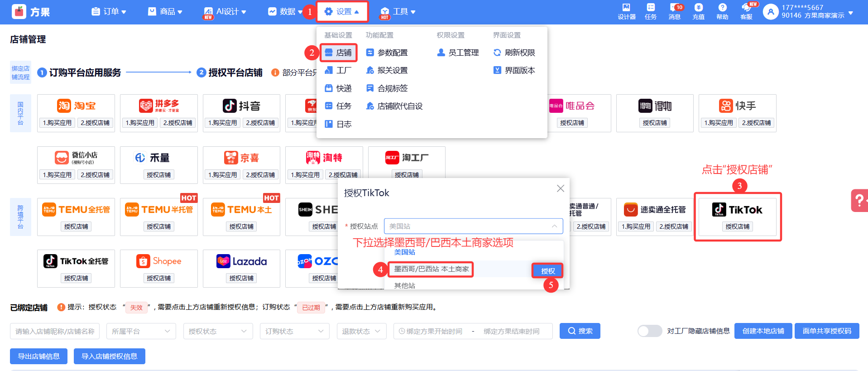Open the 帮助 help icon

pyautogui.click(x=722, y=11)
